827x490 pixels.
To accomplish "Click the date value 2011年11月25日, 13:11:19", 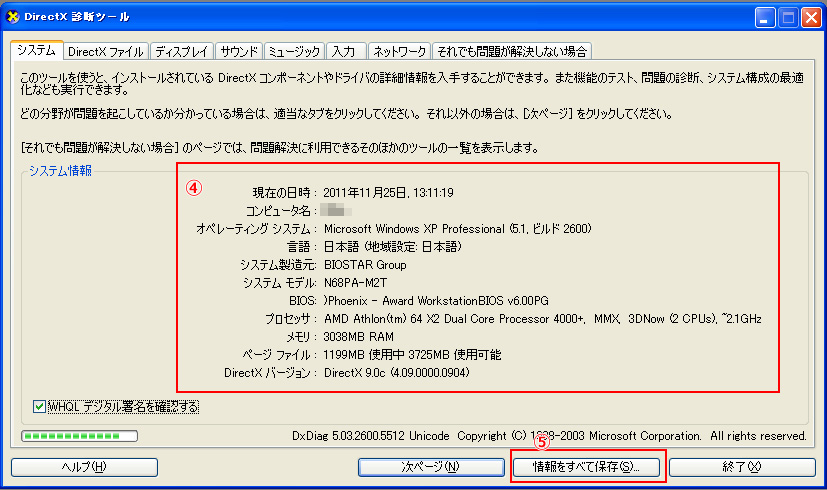I will coord(388,193).
